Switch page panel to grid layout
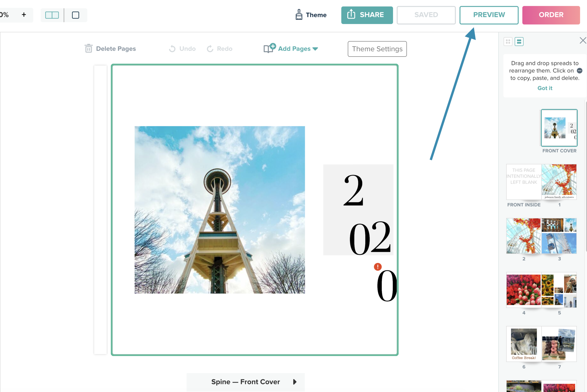The image size is (587, 392). [508, 42]
